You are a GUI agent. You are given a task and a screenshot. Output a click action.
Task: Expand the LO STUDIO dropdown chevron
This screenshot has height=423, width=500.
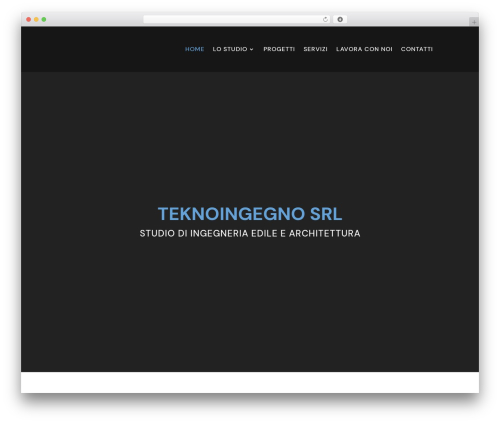[x=251, y=49]
